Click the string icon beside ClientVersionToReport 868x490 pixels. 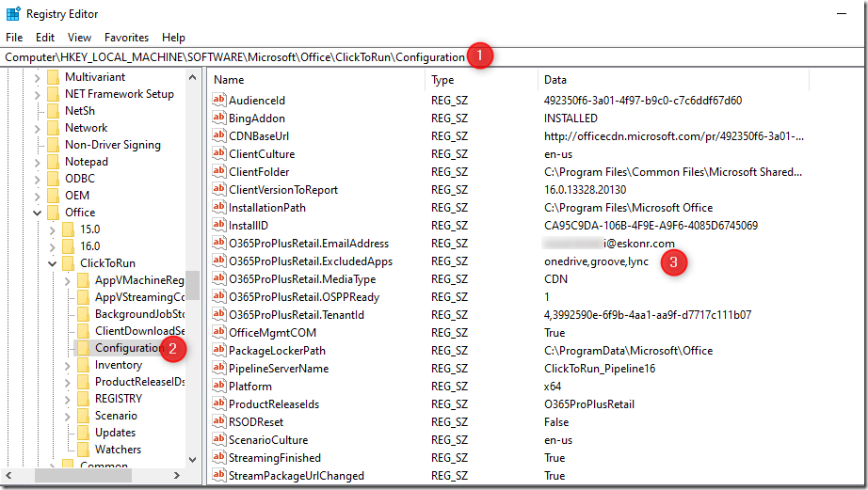(219, 189)
